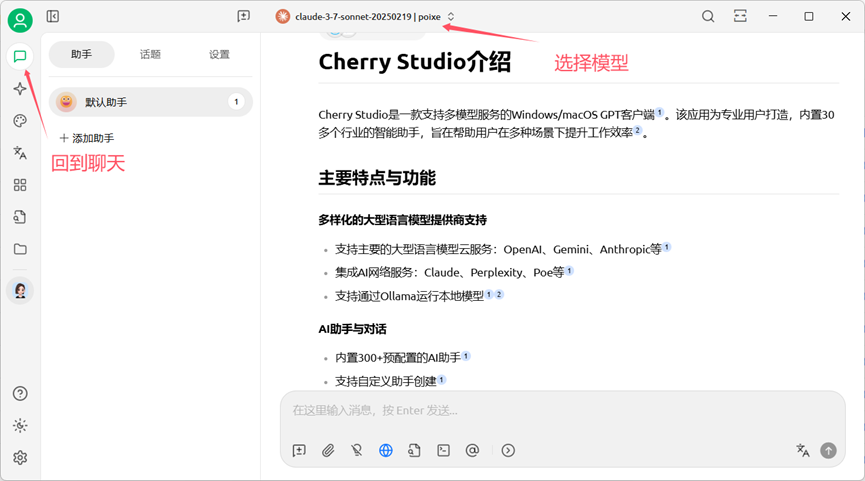
Task: Create new topic icon in top bar
Action: click(243, 17)
